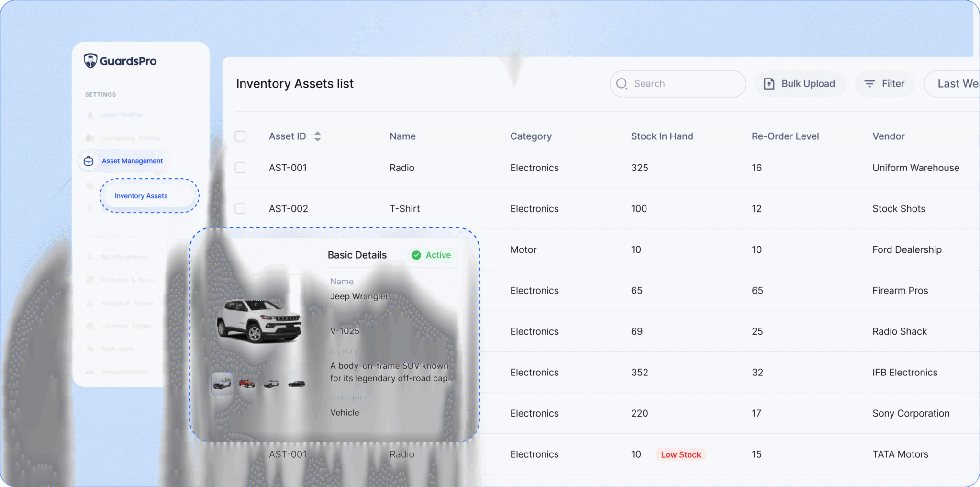
Task: Click the Jeep Wrangler main image
Action: pos(259,320)
